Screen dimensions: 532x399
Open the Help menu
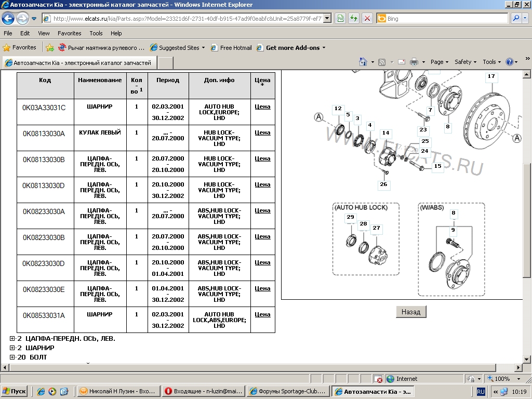[116, 33]
